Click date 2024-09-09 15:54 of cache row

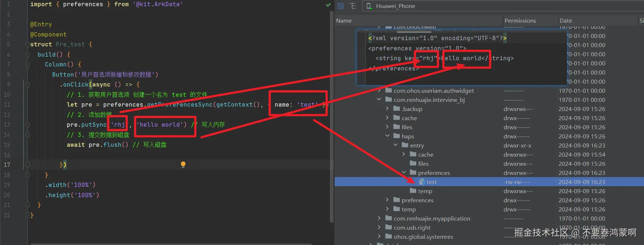point(582,154)
